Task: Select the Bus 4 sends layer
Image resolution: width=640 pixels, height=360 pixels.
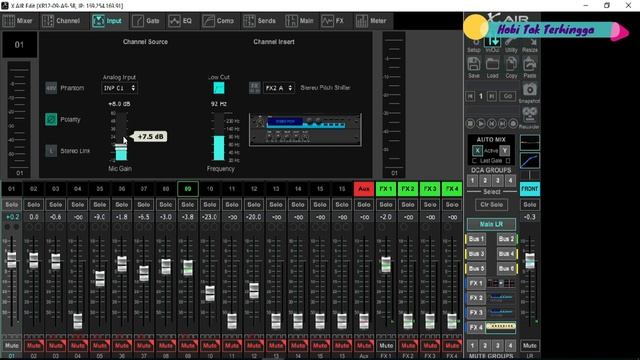Action: coord(507,254)
